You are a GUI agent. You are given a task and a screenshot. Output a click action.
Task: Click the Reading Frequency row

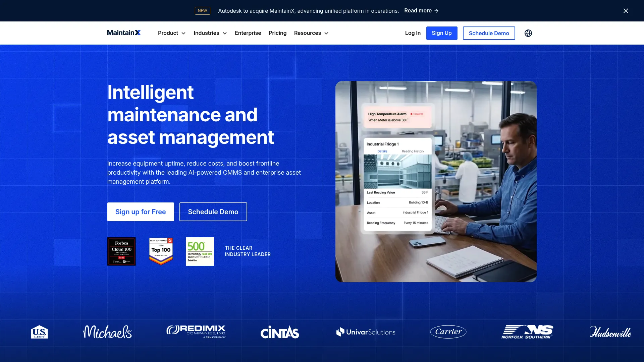397,223
